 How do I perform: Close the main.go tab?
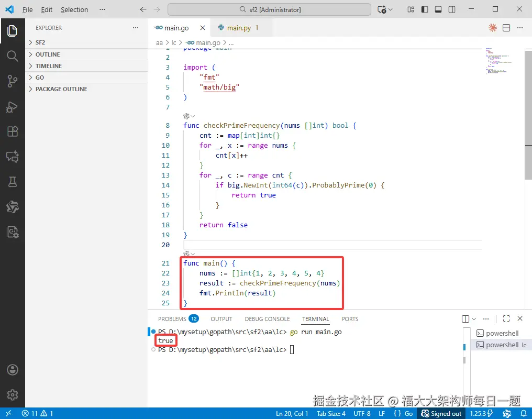point(203,28)
